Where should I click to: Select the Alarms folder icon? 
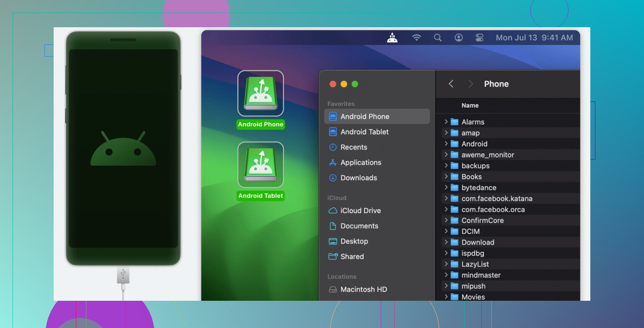454,122
